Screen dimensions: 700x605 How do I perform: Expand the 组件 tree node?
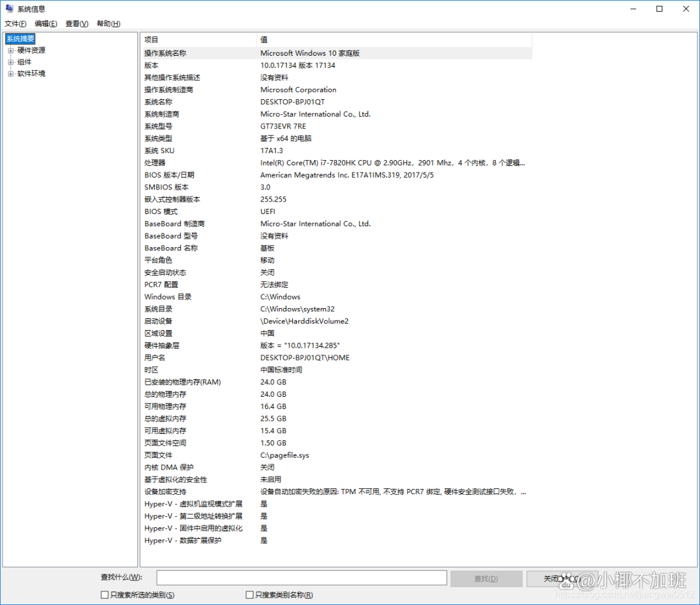(10, 62)
